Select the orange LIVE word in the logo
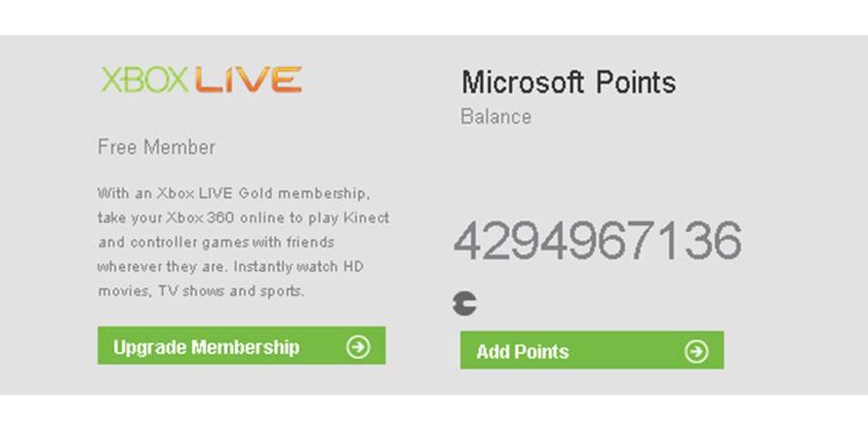 click(x=249, y=80)
